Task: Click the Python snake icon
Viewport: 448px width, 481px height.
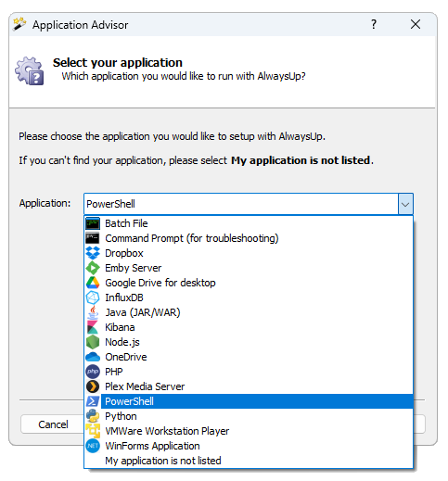Action: [93, 416]
